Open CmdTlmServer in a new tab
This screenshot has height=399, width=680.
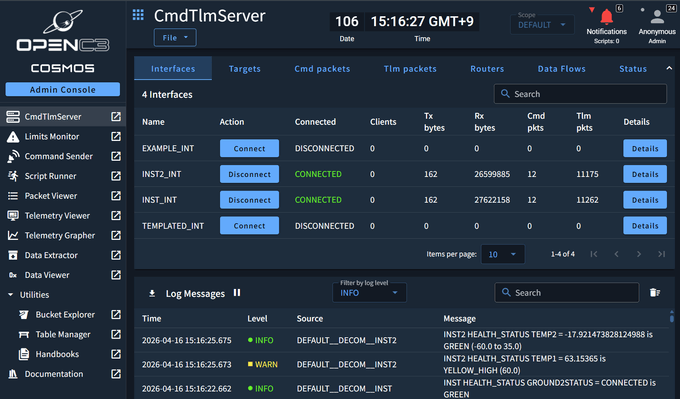point(116,116)
